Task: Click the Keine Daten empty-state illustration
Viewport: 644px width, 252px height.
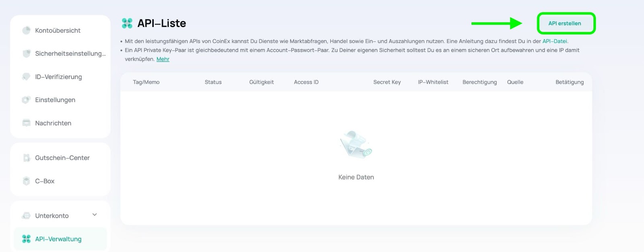Action: click(356, 145)
